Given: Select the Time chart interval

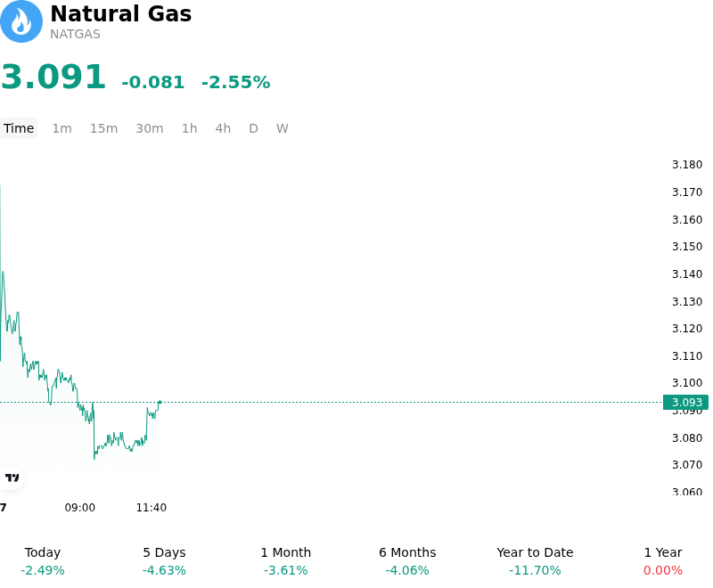Looking at the screenshot, I should point(19,128).
